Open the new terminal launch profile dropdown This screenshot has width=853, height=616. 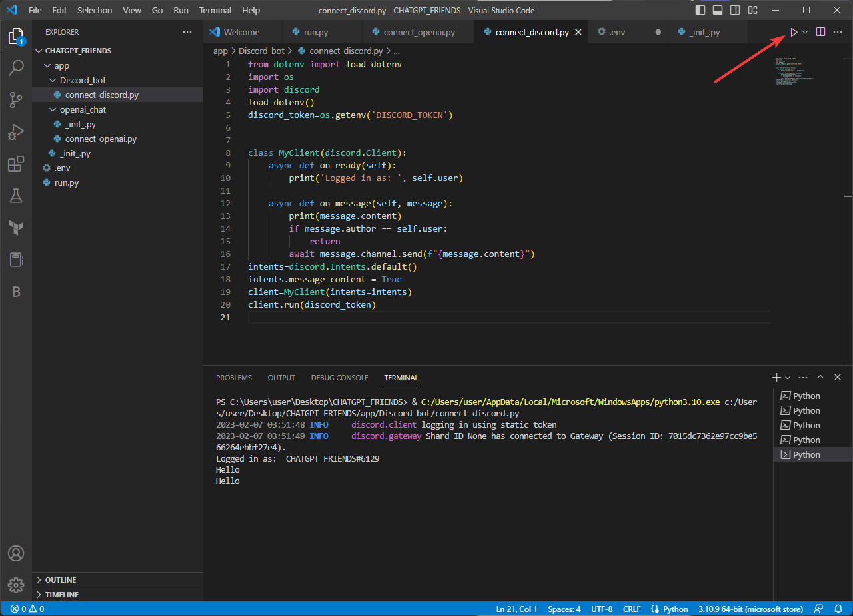(788, 378)
